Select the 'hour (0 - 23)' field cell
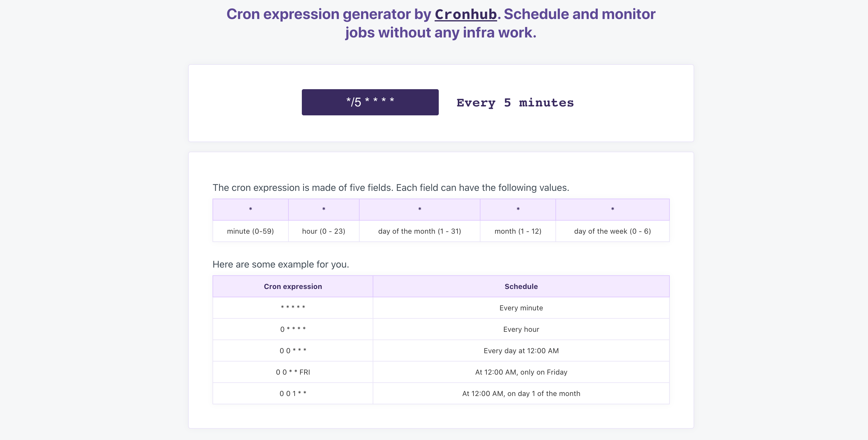The height and width of the screenshot is (440, 868). click(324, 231)
